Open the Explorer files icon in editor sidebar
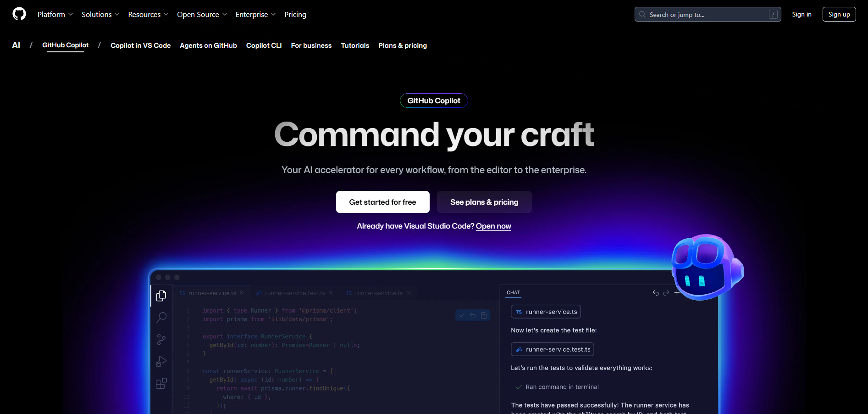The width and height of the screenshot is (868, 414). [161, 296]
